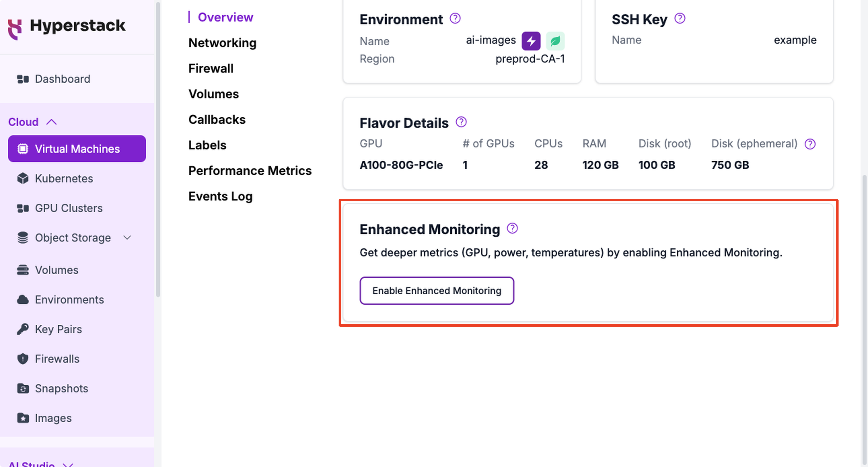Open the SSH Key help question mark
The height and width of the screenshot is (467, 868).
coord(680,19)
